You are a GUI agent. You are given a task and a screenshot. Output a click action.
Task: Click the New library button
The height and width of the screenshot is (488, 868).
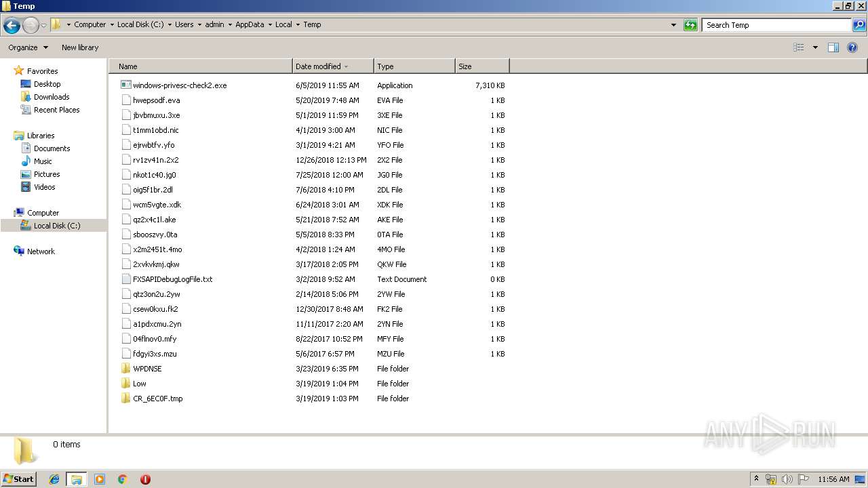[x=80, y=47]
